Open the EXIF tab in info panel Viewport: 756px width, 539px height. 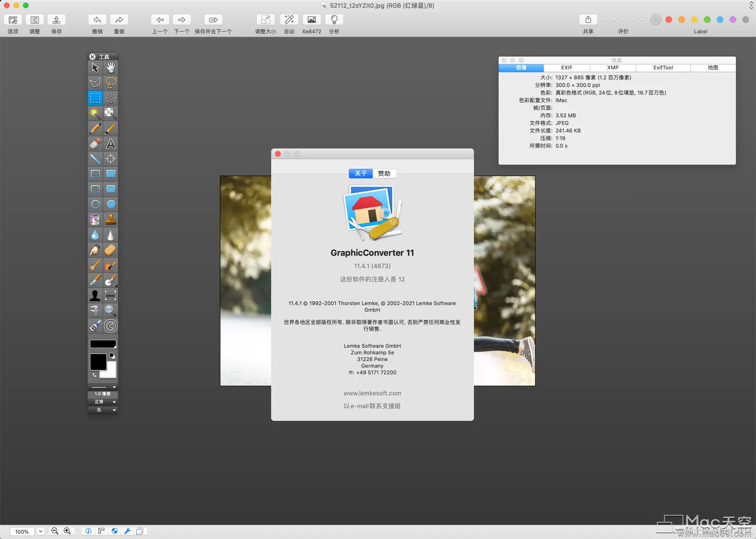(567, 68)
